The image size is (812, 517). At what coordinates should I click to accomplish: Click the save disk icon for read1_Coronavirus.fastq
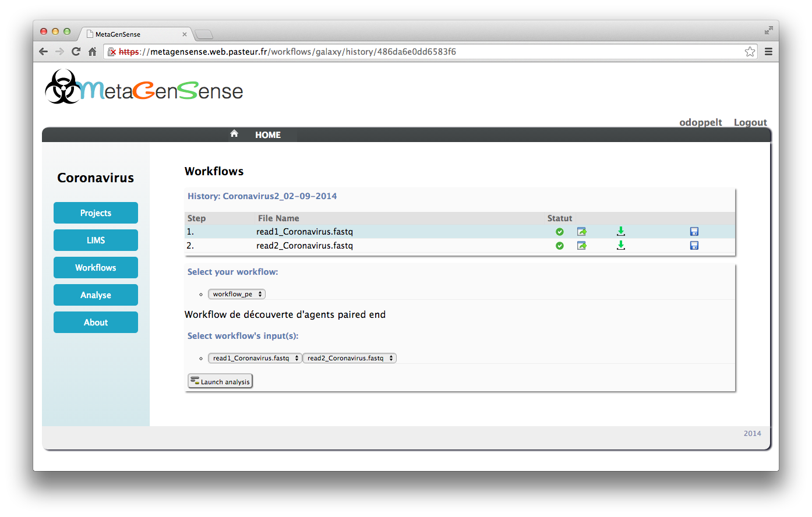pos(694,231)
